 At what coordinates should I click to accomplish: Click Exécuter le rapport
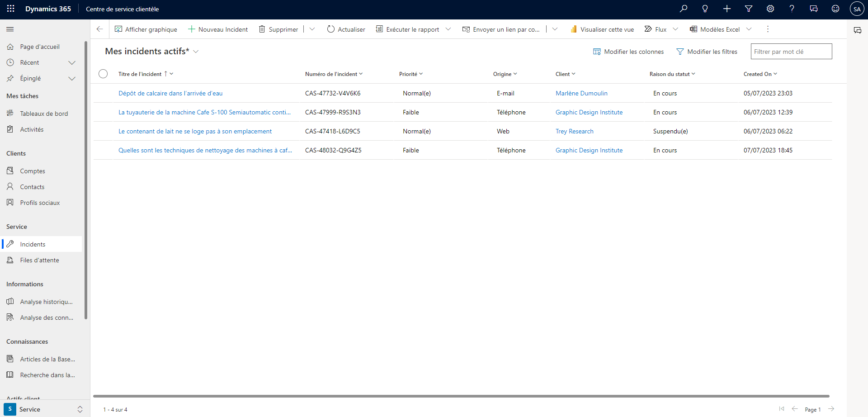408,29
